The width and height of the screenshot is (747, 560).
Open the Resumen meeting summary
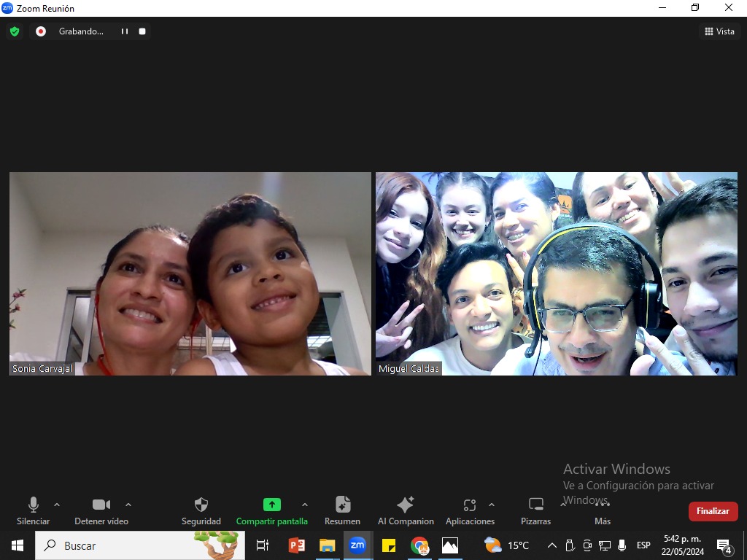[342, 510]
